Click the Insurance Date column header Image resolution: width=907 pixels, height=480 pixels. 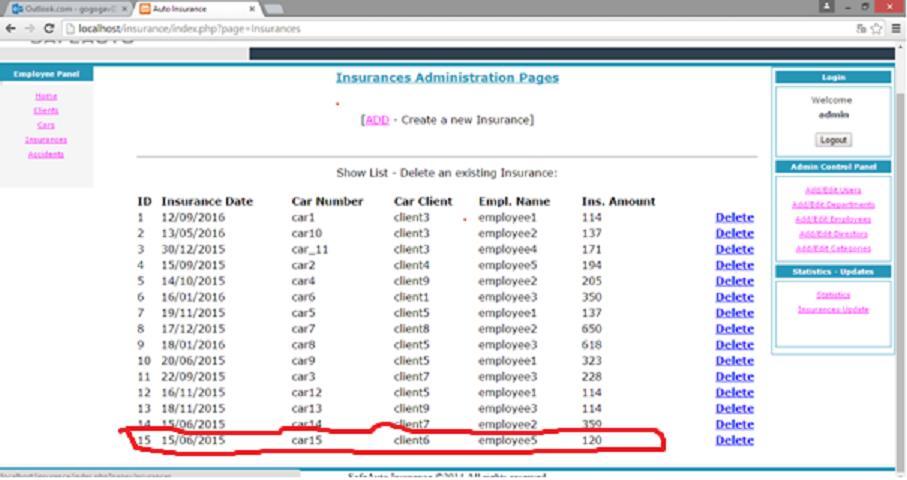coord(207,201)
